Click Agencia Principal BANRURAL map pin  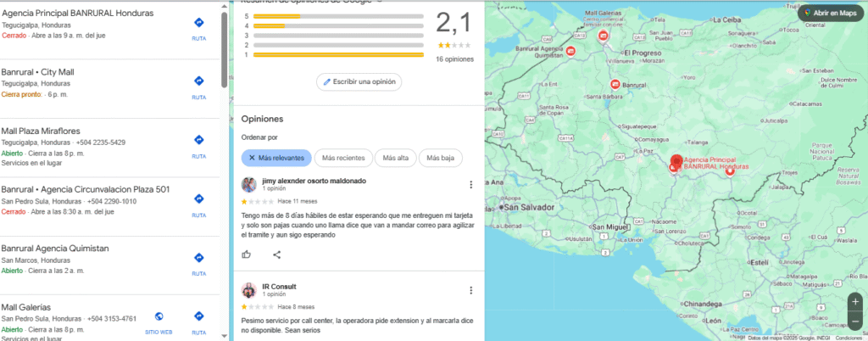676,162
